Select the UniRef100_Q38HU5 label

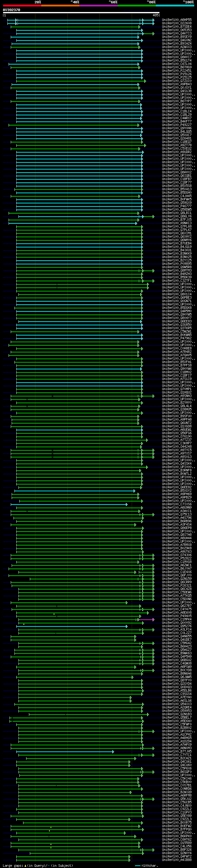point(177,409)
